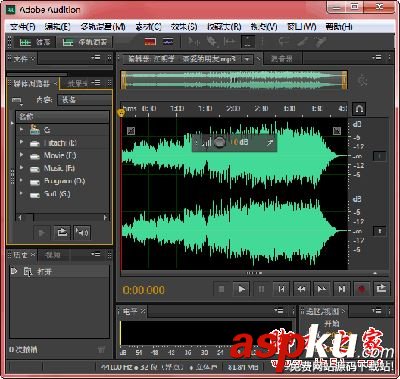400x379 pixels.
Task: Stop playback in transport controls
Action: (x=221, y=289)
